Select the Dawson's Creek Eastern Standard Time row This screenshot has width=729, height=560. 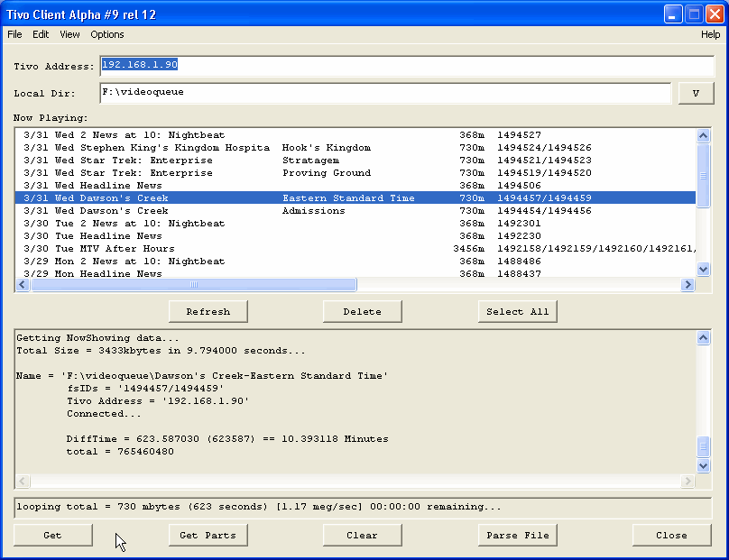[x=355, y=197]
